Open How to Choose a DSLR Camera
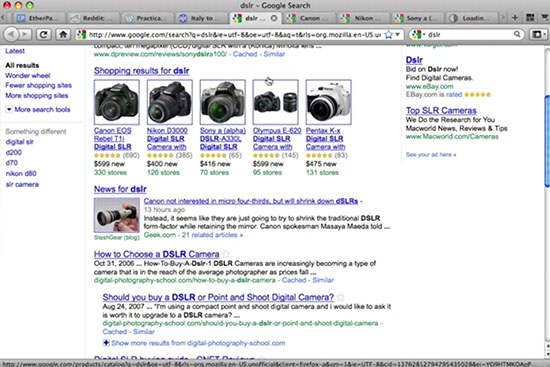Screen dimensions: 550x367 [x=156, y=254]
